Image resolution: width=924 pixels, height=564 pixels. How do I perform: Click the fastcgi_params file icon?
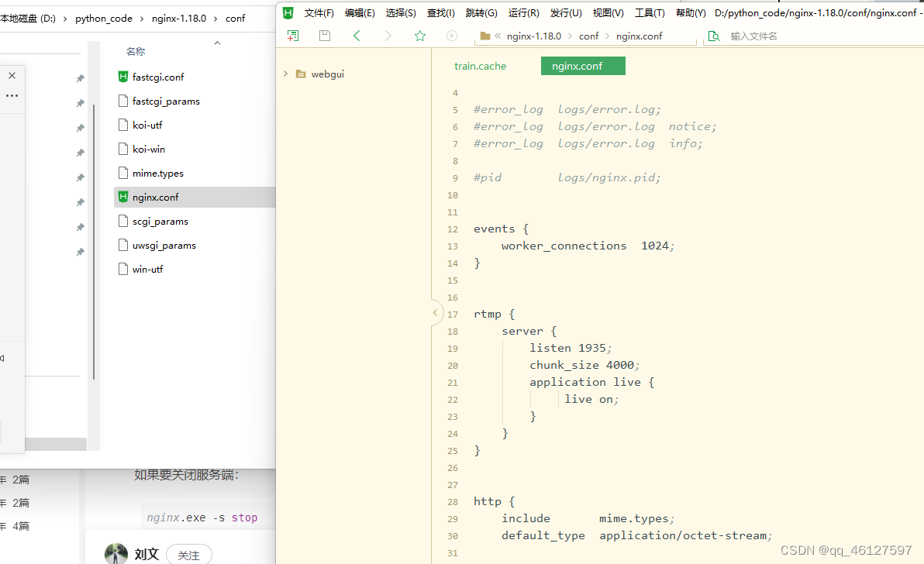coord(123,101)
